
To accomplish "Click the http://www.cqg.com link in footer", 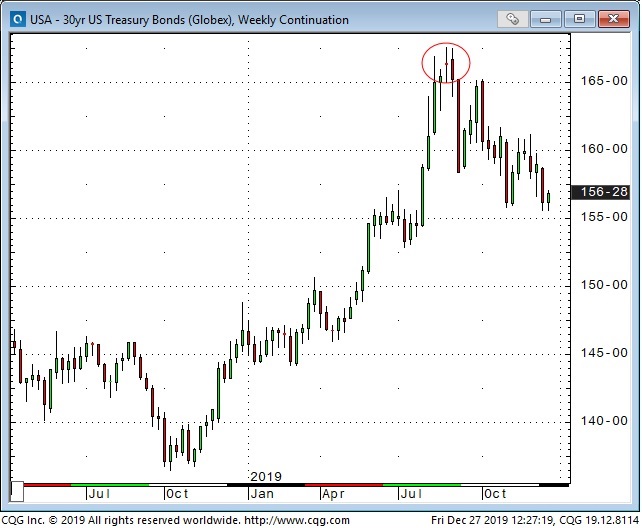I will (x=297, y=520).
